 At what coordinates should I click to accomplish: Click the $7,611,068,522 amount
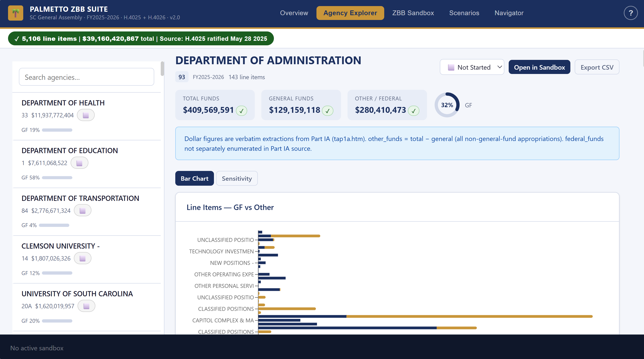(x=48, y=163)
